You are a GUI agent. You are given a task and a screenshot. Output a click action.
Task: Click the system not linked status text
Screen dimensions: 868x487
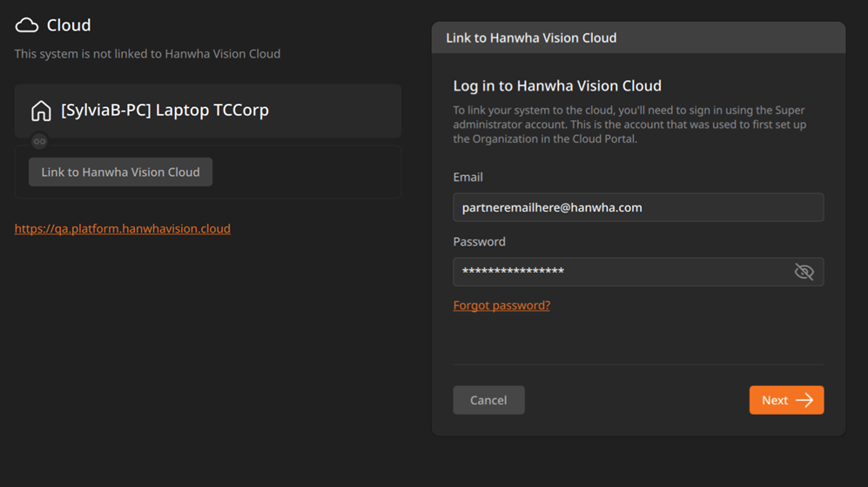tap(147, 54)
